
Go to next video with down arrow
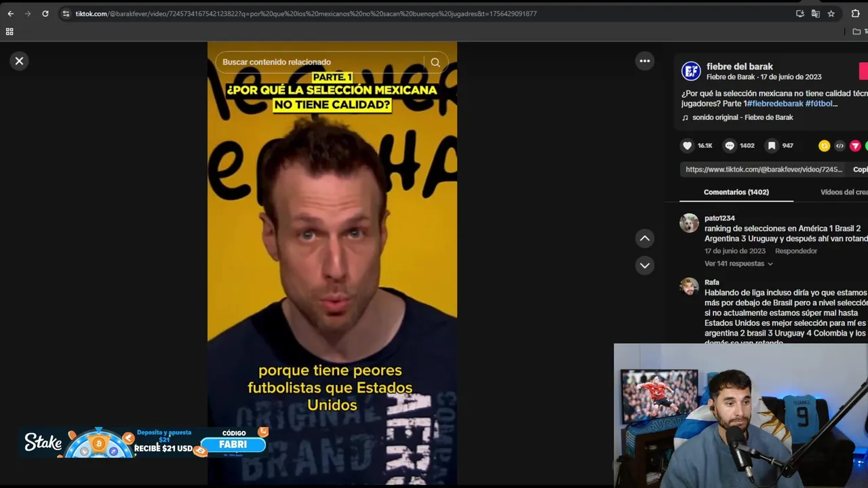coord(644,265)
